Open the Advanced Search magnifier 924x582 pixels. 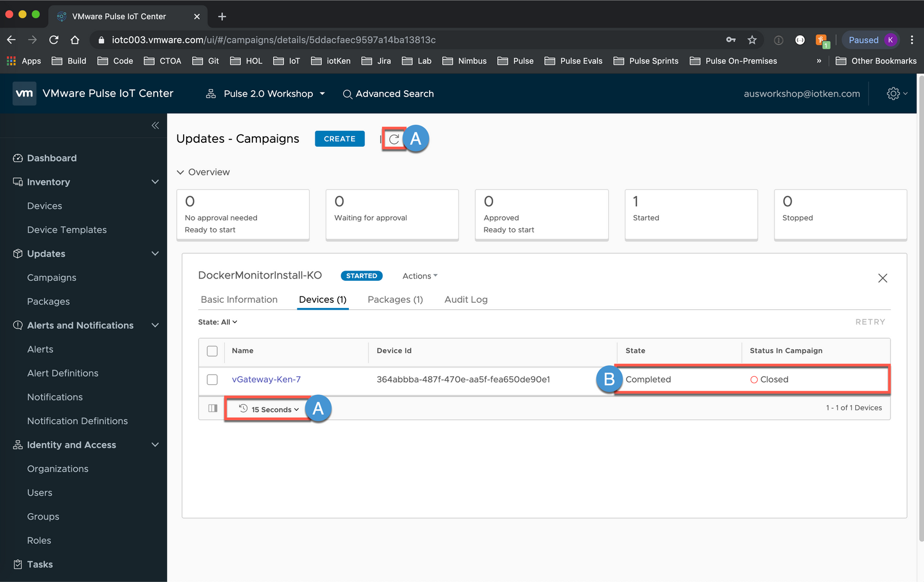pos(348,94)
